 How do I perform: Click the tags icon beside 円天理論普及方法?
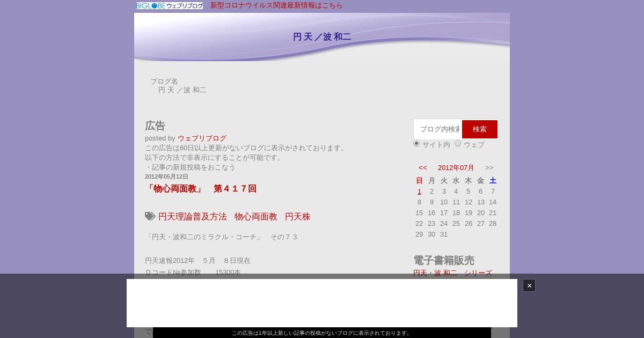coord(150,216)
